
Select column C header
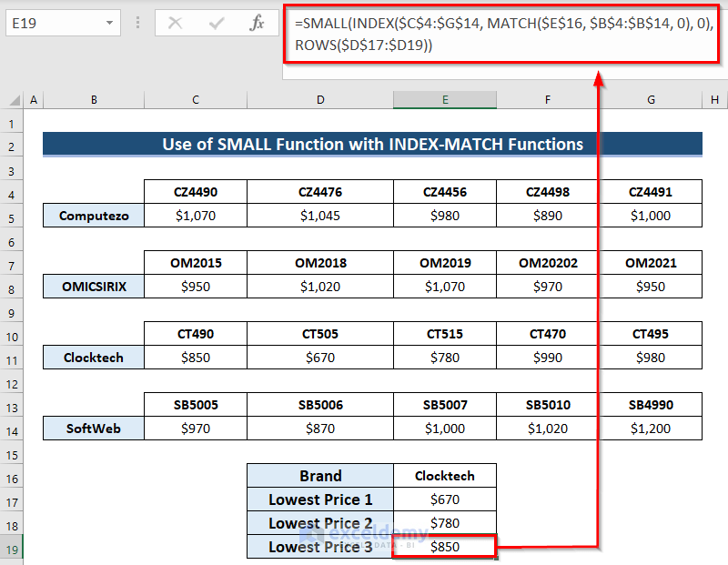[x=196, y=100]
